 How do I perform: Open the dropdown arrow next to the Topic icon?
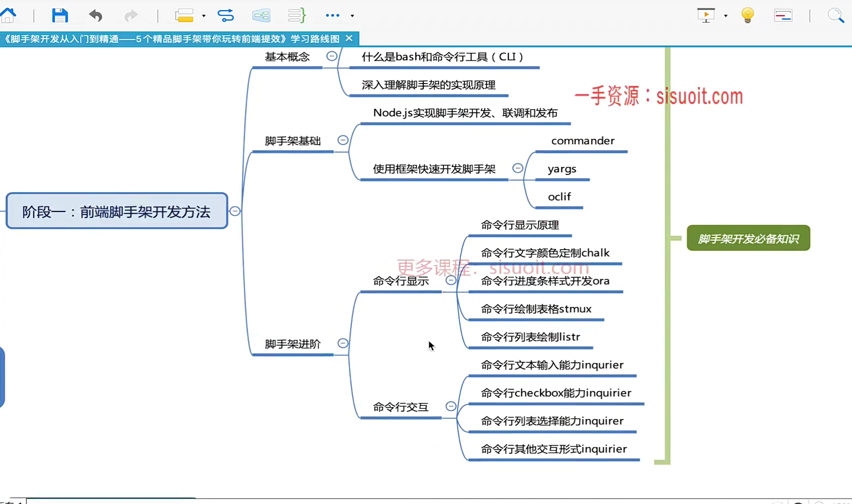coord(204,16)
